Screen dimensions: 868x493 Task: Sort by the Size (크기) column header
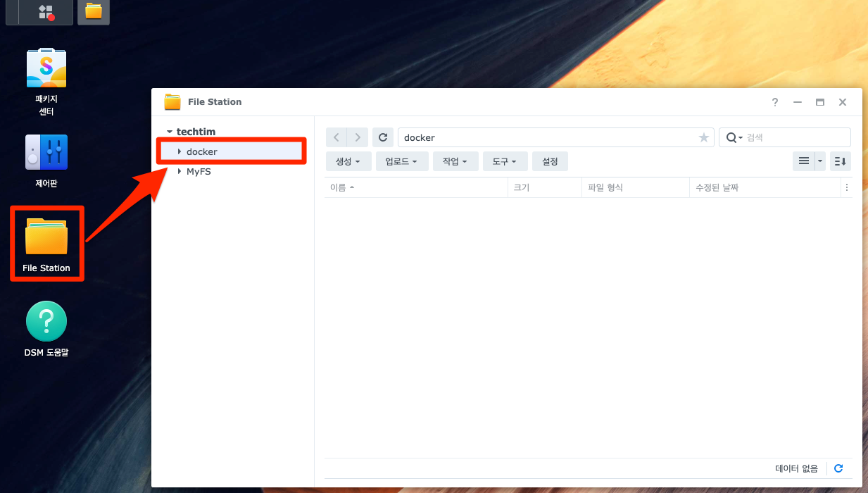coord(545,188)
